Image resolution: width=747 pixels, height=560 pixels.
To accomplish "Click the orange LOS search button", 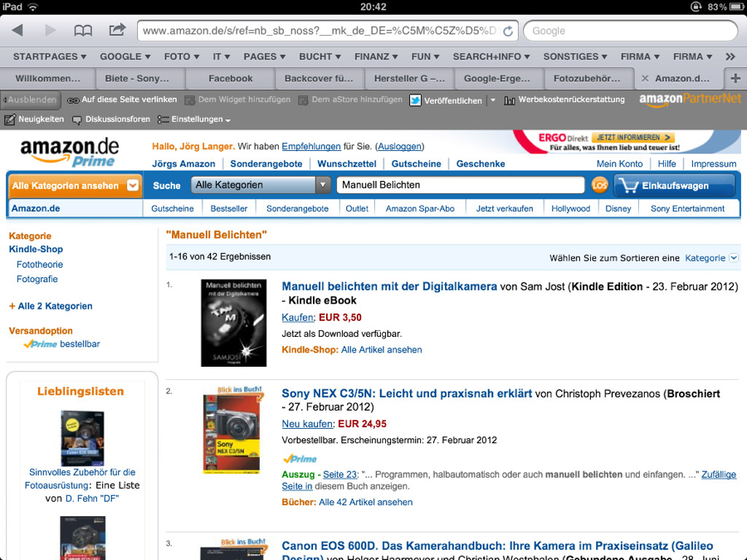I will (599, 185).
